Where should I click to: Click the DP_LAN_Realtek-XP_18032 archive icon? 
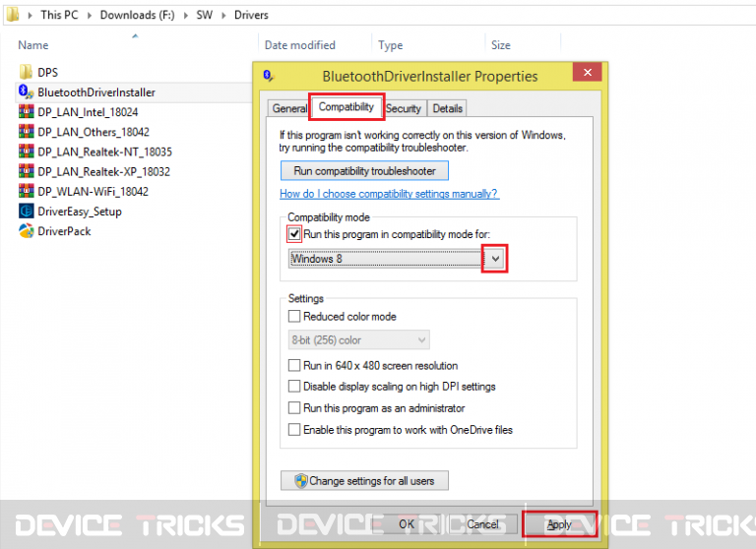pos(26,171)
